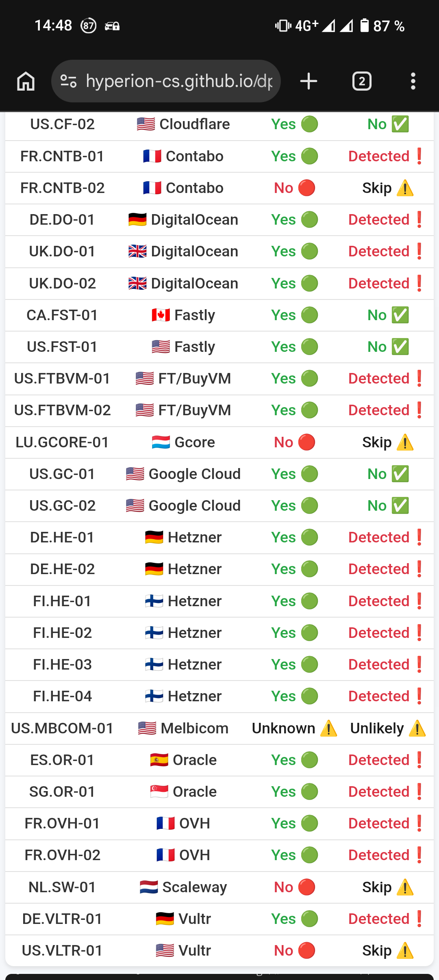Tap the Singapore flag beside Oracle
Screen dimensions: 439x980
pyautogui.click(x=159, y=792)
